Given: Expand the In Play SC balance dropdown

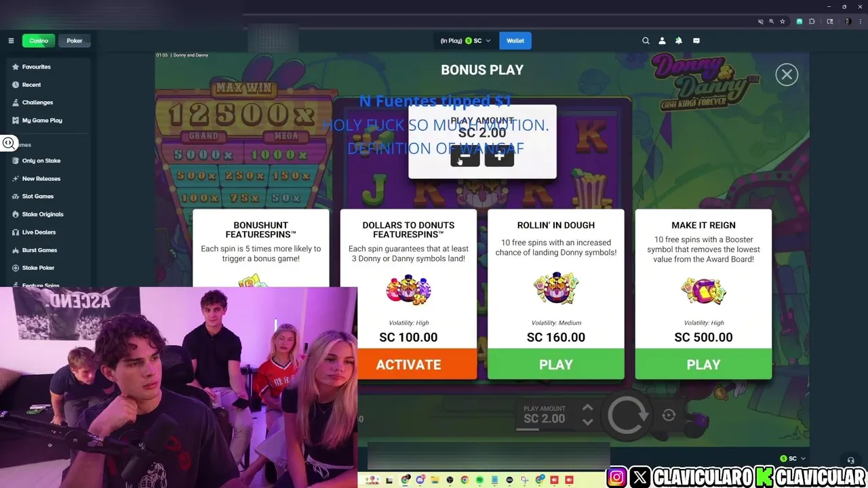Looking at the screenshot, I should click(x=465, y=41).
